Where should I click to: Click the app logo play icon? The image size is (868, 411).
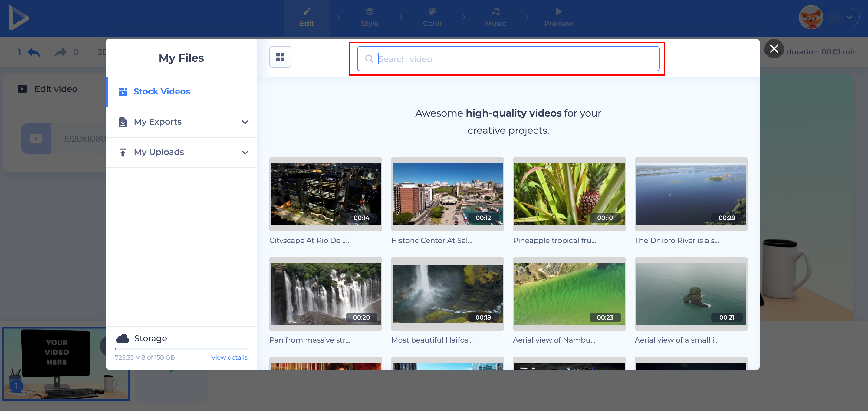(18, 18)
